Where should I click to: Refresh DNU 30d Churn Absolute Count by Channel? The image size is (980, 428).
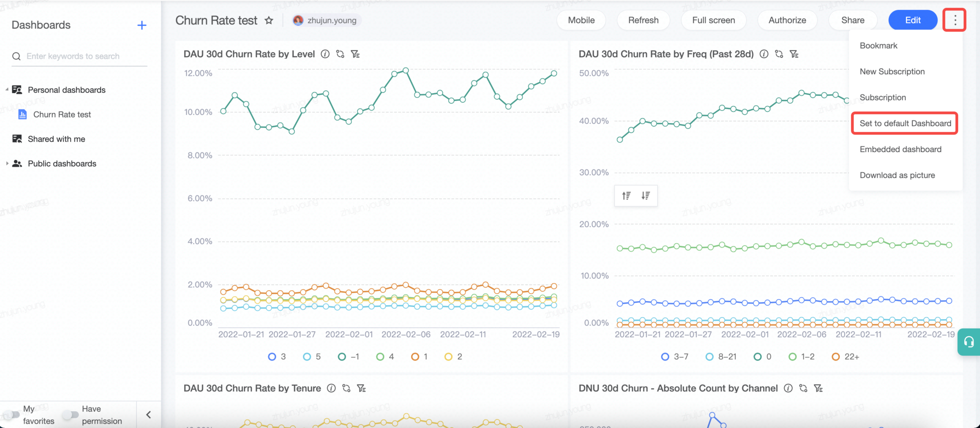point(803,388)
